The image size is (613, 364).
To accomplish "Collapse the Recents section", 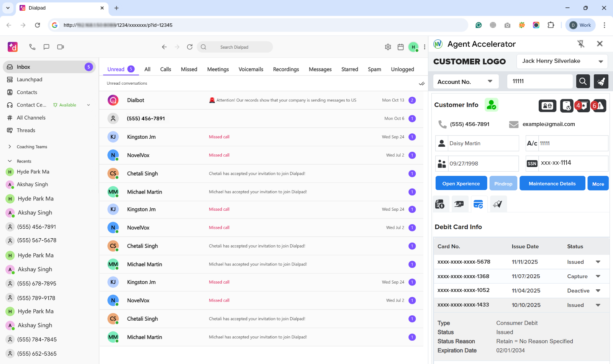I will (x=10, y=161).
